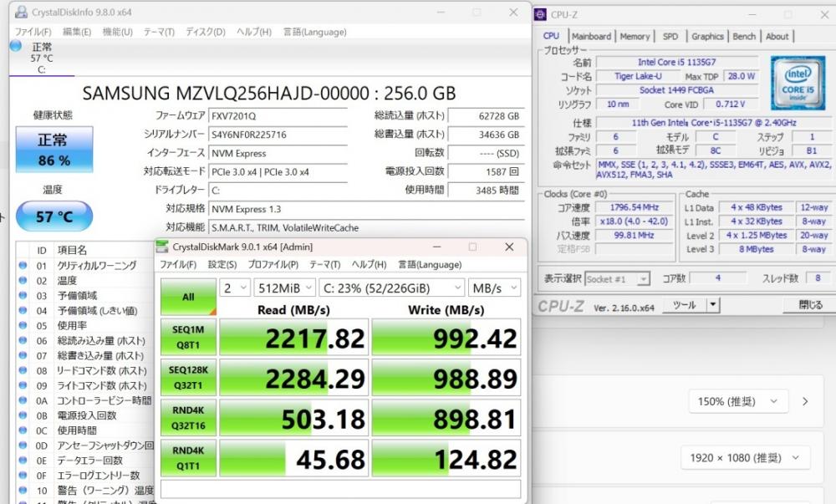Click status dot for データエラー回数 row 0E
This screenshot has height=504, width=836.
23,460
